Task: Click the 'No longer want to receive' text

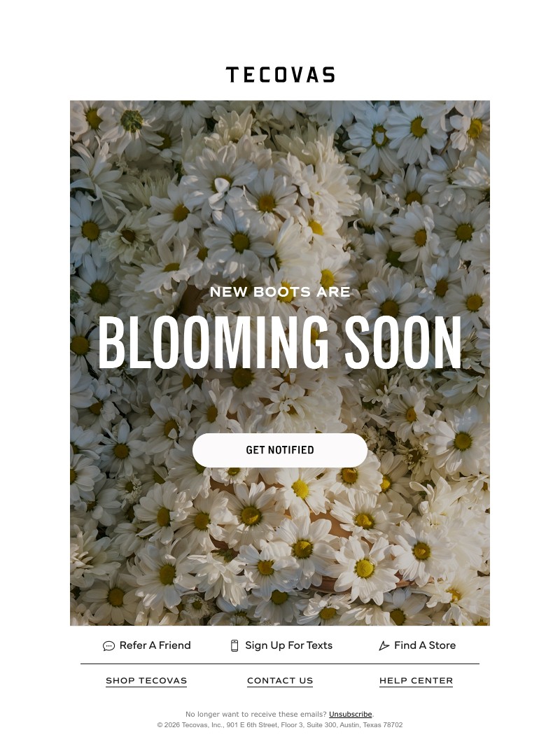Action: tap(255, 714)
